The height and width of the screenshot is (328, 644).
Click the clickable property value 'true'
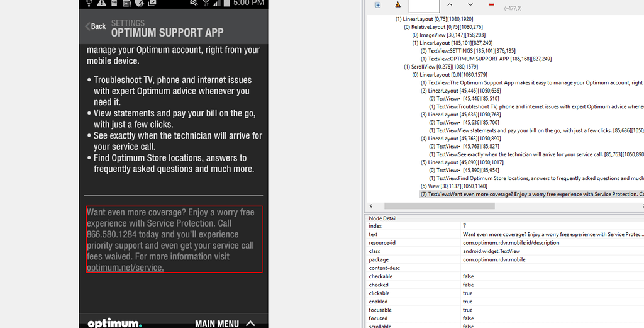[467, 293]
